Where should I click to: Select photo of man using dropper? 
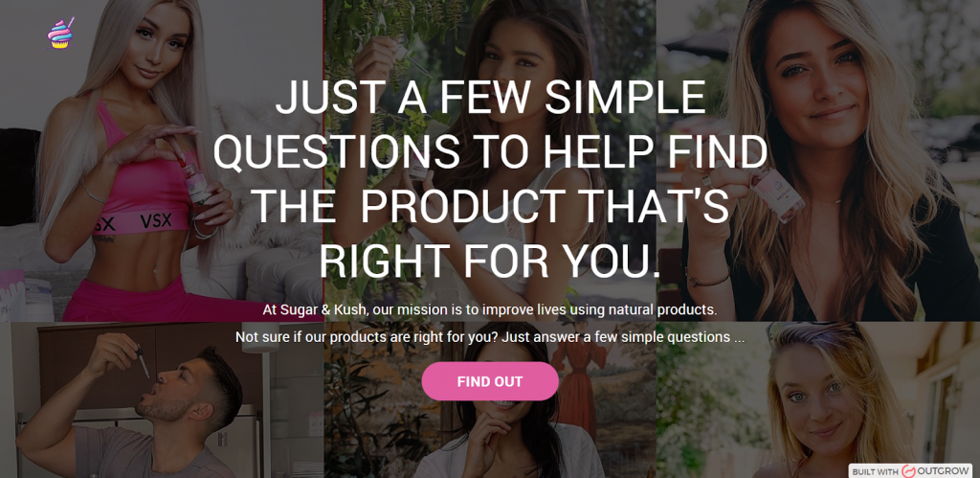(x=162, y=400)
